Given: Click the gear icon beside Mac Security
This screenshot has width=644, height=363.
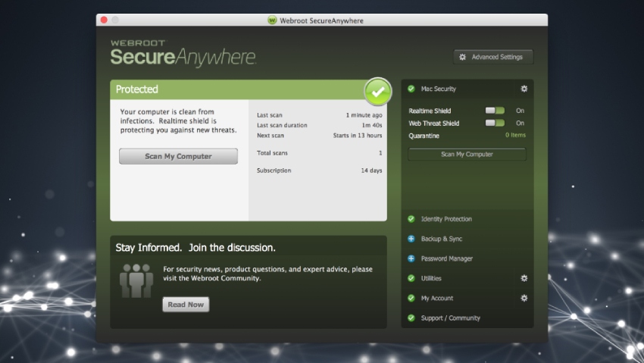Looking at the screenshot, I should (x=524, y=89).
